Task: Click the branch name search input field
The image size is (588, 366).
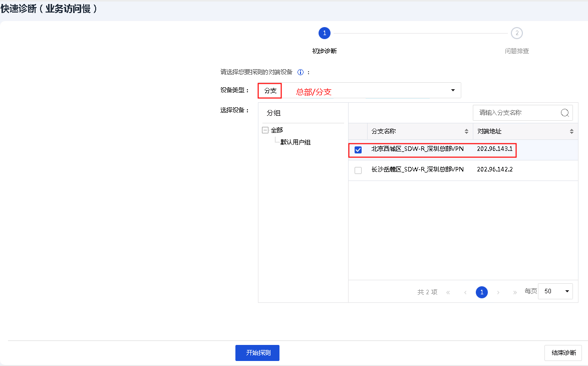Action: pyautogui.click(x=515, y=113)
